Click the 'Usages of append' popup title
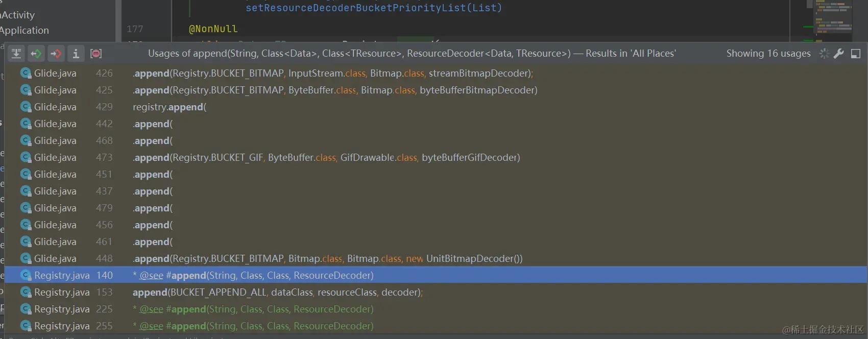 click(x=412, y=54)
